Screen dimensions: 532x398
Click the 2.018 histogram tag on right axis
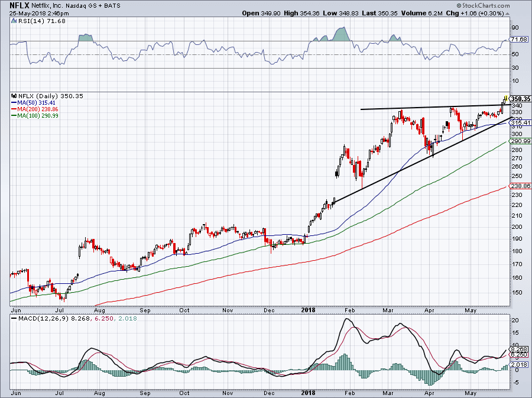(519, 364)
